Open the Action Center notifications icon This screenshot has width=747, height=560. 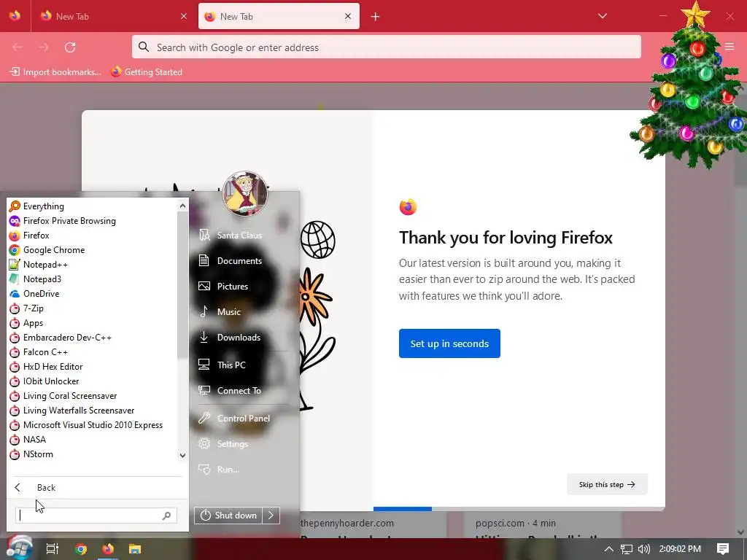tap(723, 549)
